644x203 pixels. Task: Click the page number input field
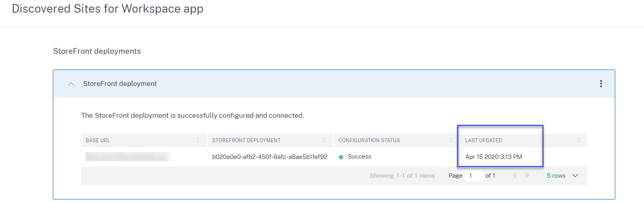tap(474, 176)
